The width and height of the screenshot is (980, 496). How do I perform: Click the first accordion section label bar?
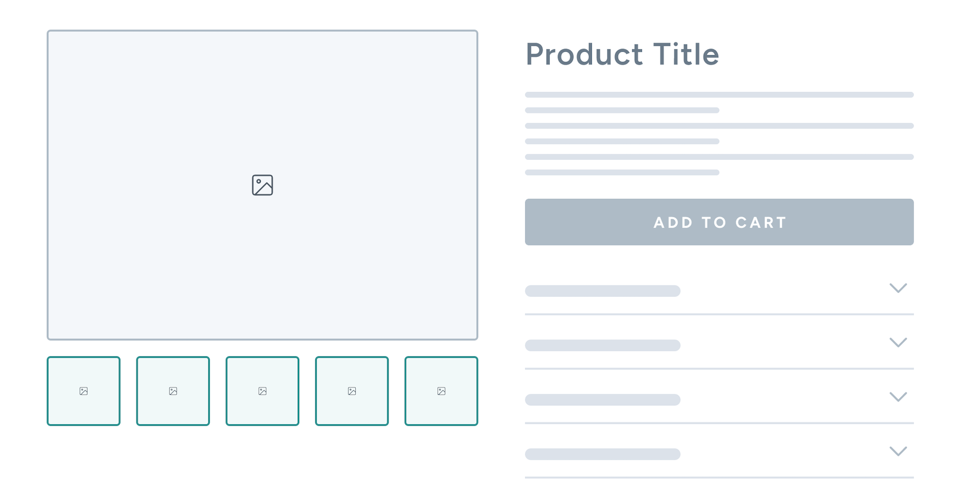tap(602, 291)
